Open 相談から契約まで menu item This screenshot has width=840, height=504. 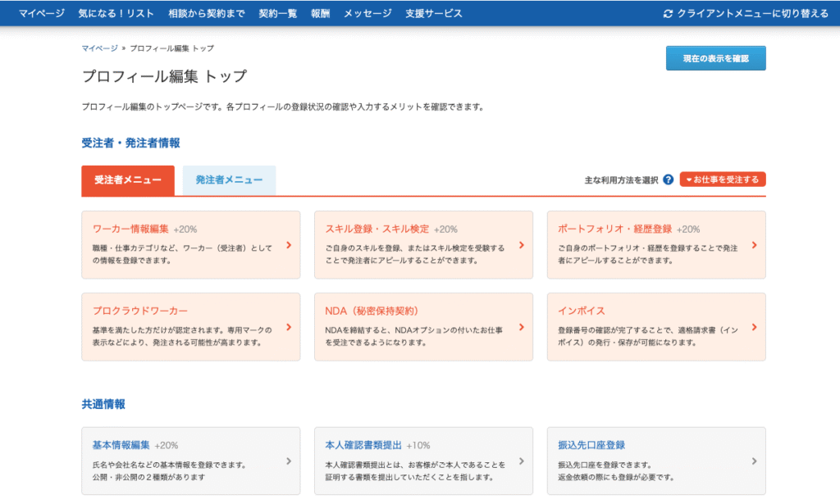206,13
